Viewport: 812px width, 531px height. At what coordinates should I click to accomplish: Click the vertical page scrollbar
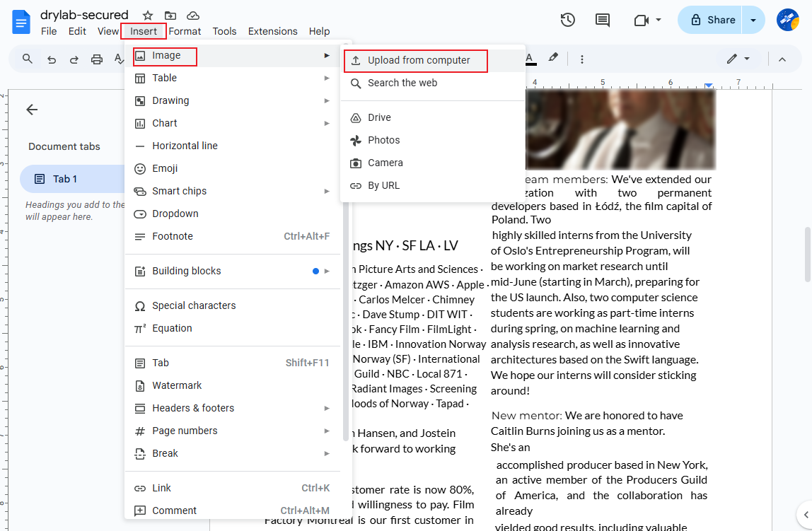(x=807, y=254)
